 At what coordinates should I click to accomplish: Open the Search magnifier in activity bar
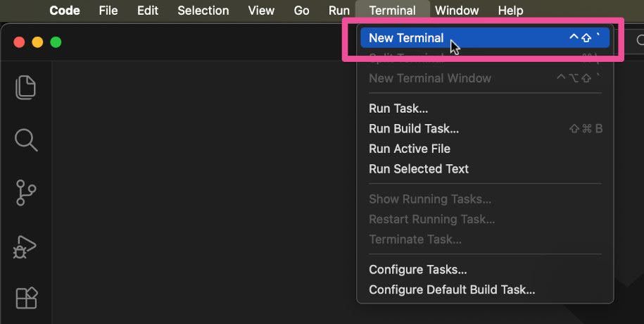pyautogui.click(x=26, y=139)
